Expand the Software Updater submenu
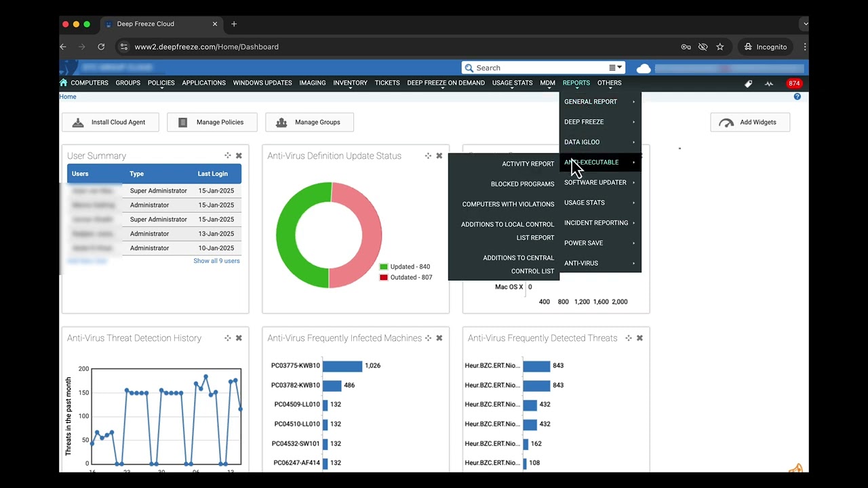Viewport: 868px width, 488px height. (x=600, y=182)
